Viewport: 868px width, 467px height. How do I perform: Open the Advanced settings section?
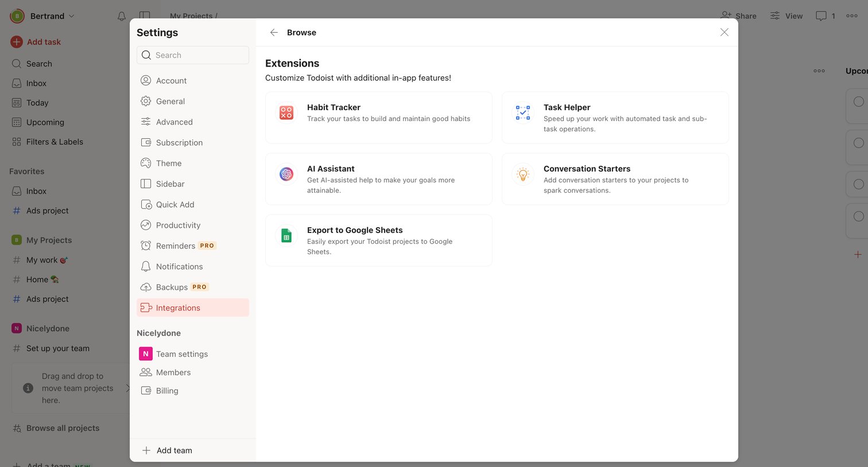193,122
